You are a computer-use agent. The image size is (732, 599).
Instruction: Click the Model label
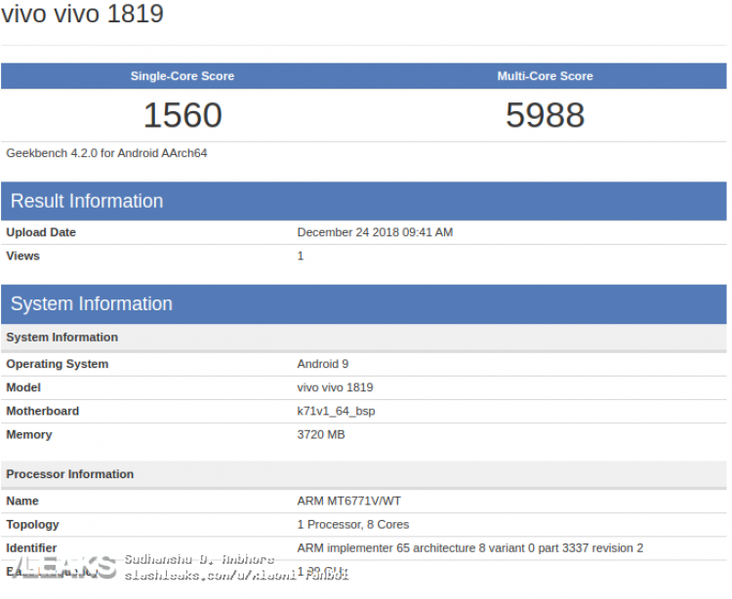click(23, 388)
